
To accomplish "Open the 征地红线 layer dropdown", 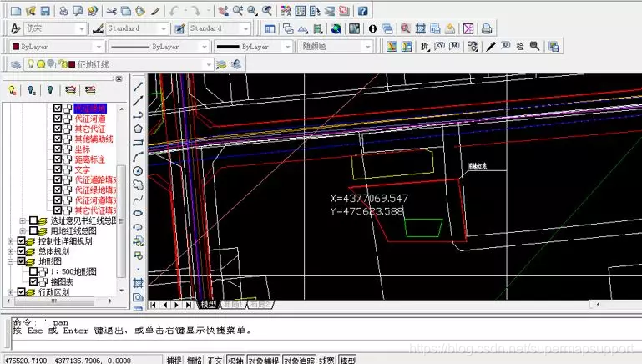I will click(209, 64).
